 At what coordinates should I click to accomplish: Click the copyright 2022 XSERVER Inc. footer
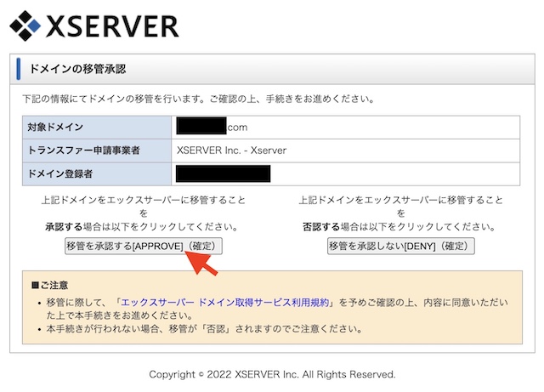point(272,374)
